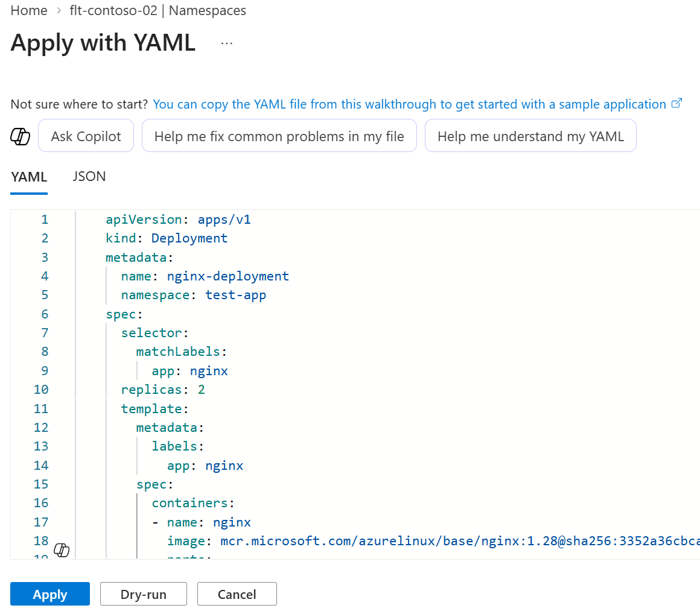Click the '- name: nginx' line
This screenshot has height=614, width=700.
coord(202,522)
